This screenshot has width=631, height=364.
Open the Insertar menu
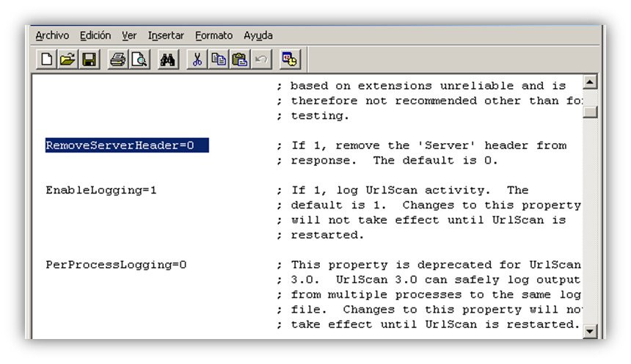166,35
